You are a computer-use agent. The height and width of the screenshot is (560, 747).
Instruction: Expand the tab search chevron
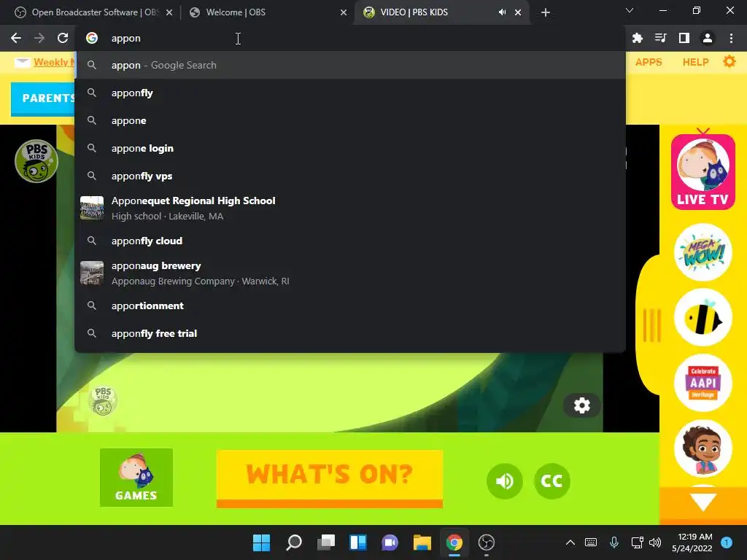point(630,10)
